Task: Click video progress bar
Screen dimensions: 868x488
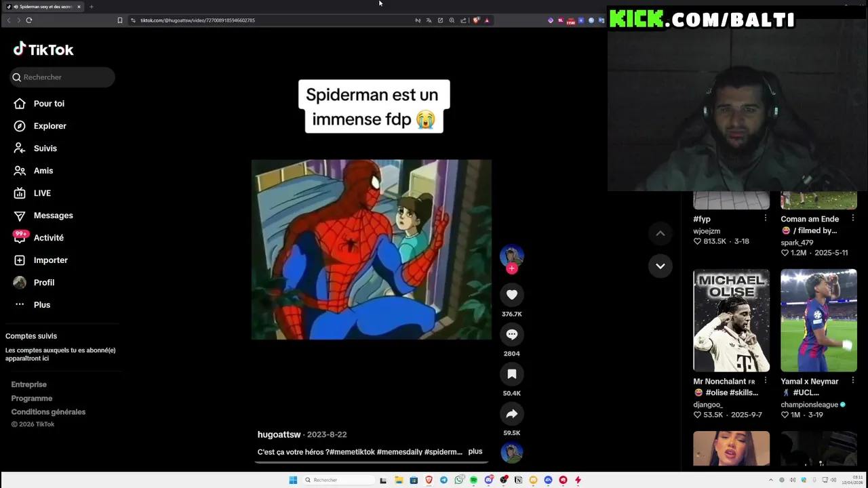Action: click(372, 462)
